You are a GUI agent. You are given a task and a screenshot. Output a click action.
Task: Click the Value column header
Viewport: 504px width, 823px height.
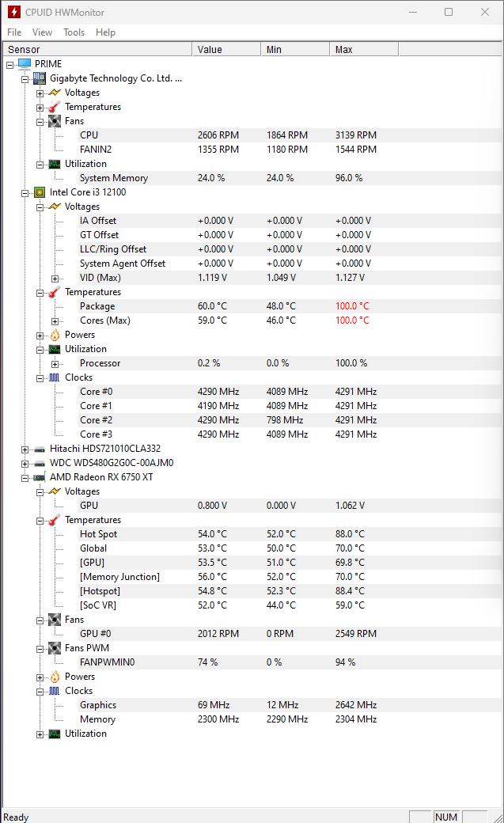click(226, 49)
